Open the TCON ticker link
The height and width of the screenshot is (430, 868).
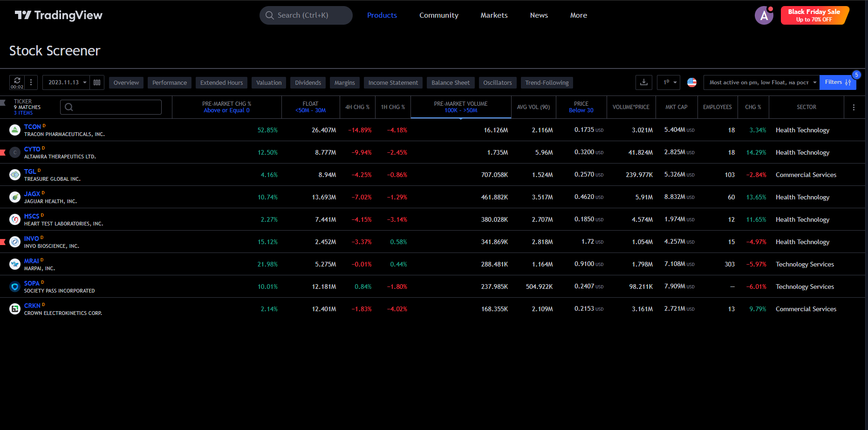[33, 127]
